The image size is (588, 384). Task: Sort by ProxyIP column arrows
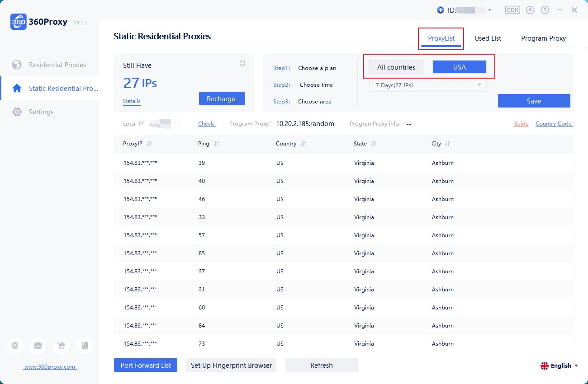coord(149,144)
